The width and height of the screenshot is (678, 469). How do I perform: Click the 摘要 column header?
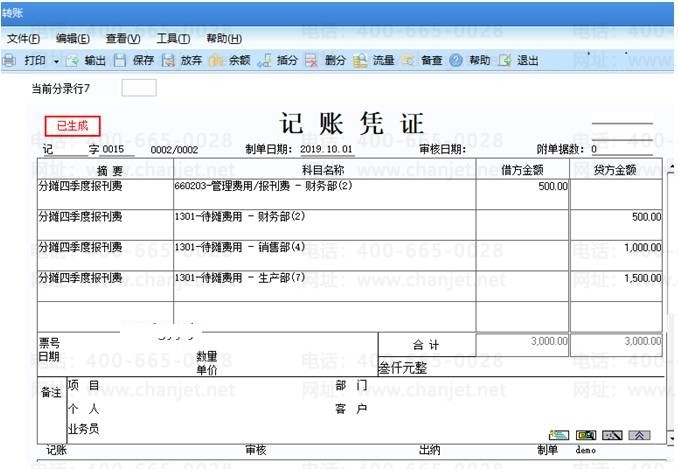point(109,170)
